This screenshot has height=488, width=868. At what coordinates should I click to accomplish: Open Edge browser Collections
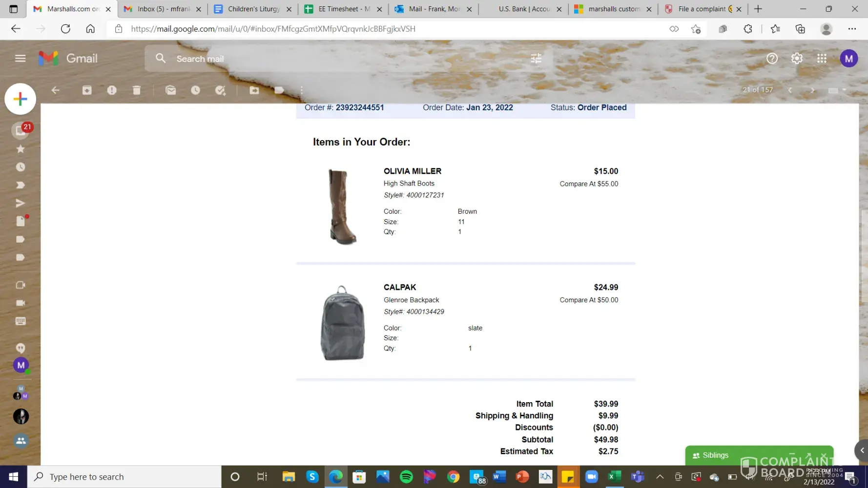click(x=800, y=29)
